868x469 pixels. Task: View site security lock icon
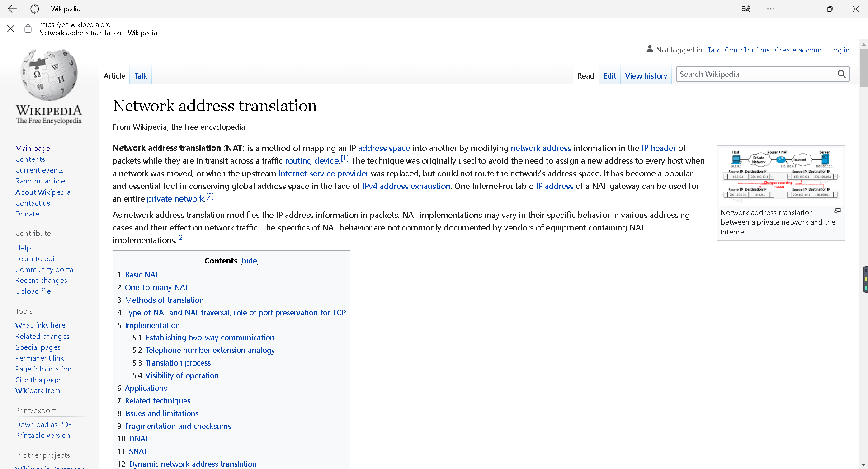coord(28,28)
